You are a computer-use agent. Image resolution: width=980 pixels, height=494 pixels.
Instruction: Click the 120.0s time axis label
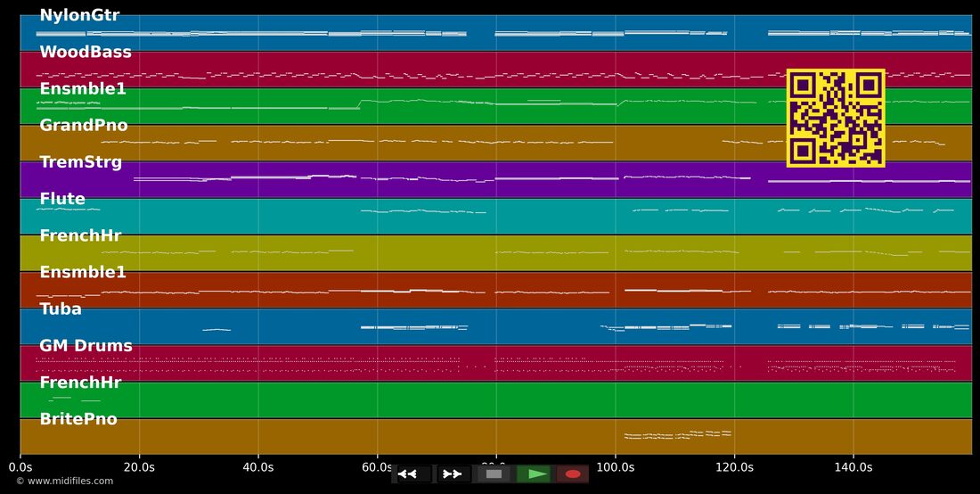[x=734, y=467]
